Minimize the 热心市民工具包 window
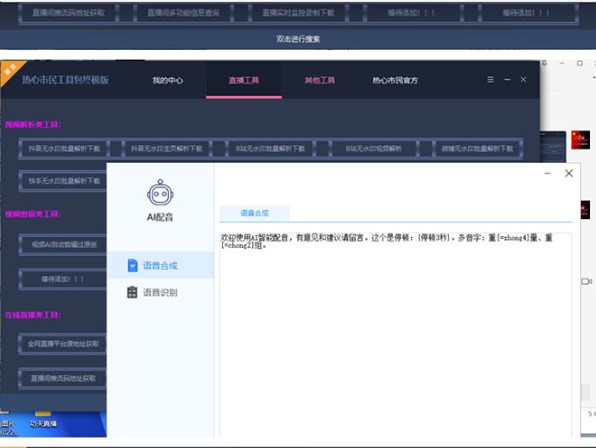 point(507,79)
